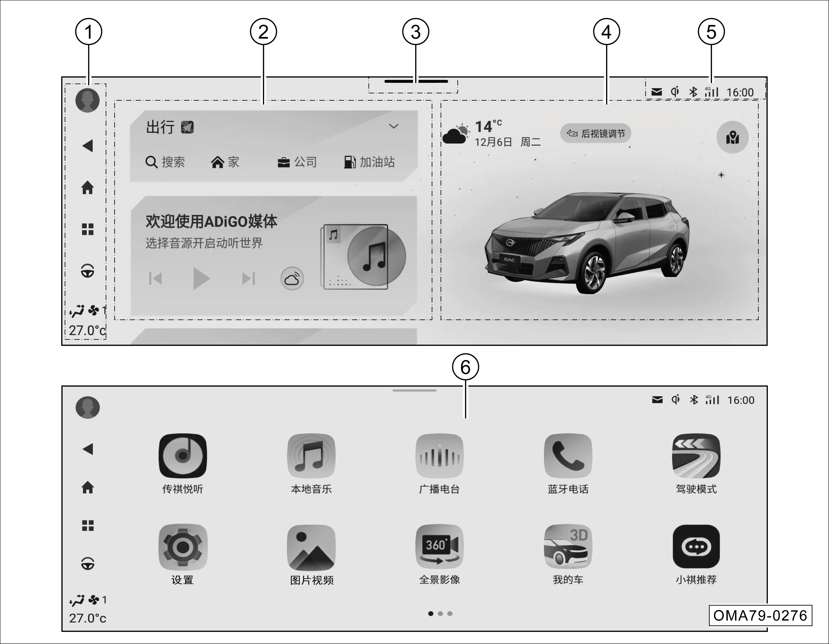This screenshot has height=644, width=829.
Task: Tap 16:00 clock in upper status bar
Action: [740, 92]
